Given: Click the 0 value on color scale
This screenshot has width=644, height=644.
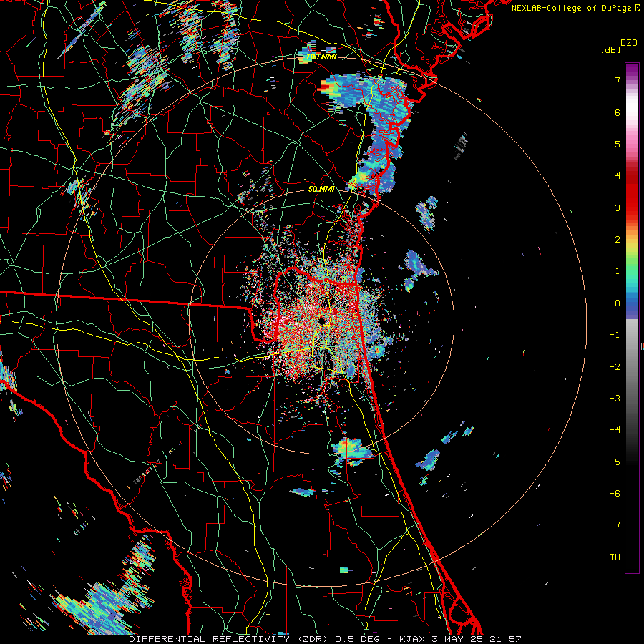Looking at the screenshot, I should coord(618,303).
